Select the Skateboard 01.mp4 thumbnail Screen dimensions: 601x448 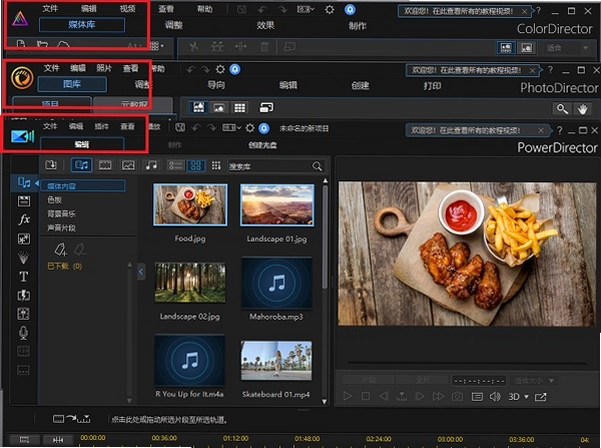tap(276, 361)
